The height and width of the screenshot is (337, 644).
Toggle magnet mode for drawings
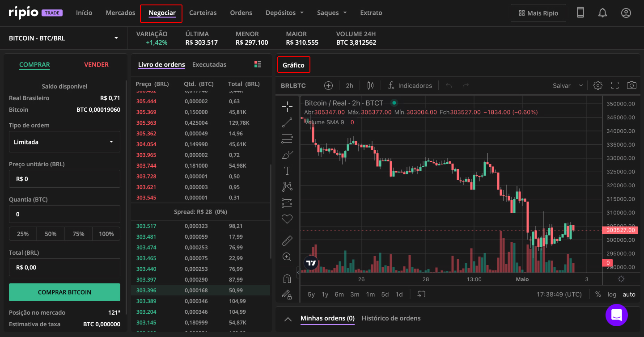click(287, 279)
